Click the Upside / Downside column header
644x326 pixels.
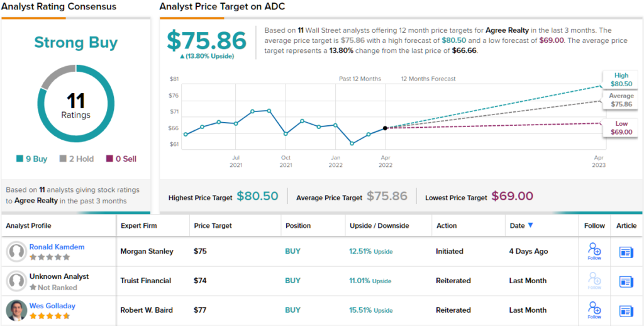[x=379, y=225]
